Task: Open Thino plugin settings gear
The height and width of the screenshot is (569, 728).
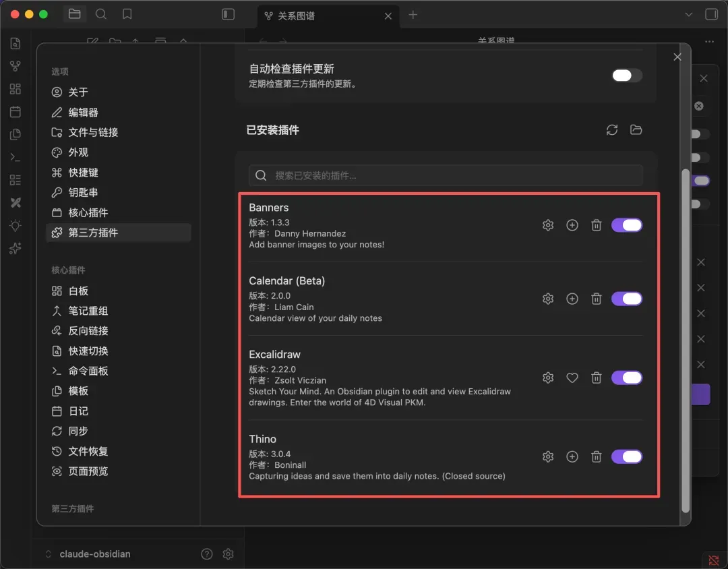Action: pos(548,456)
